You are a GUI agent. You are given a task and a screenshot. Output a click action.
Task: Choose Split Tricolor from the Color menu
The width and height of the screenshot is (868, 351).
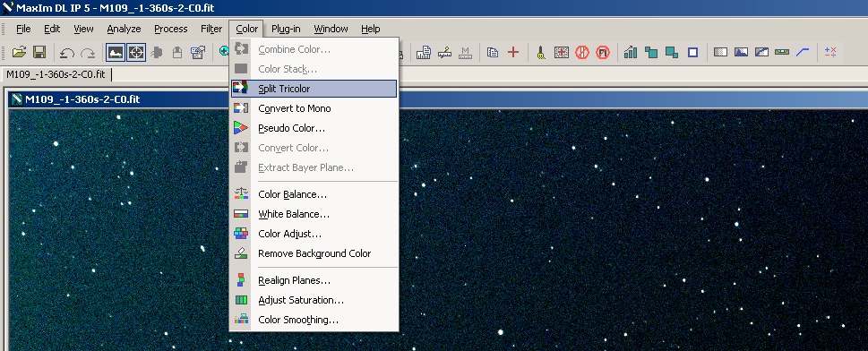(314, 89)
